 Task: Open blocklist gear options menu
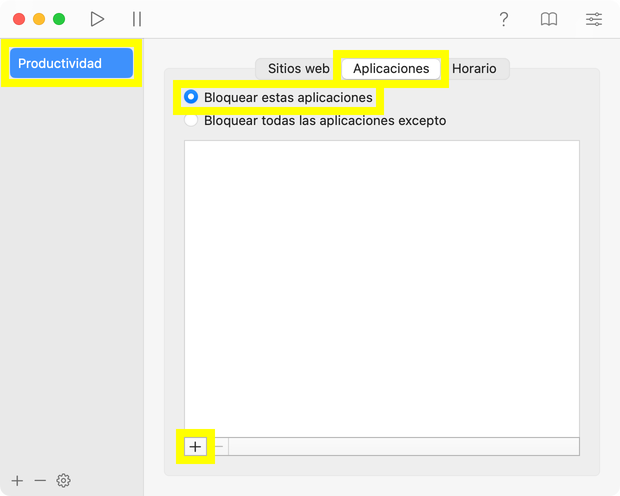click(63, 481)
